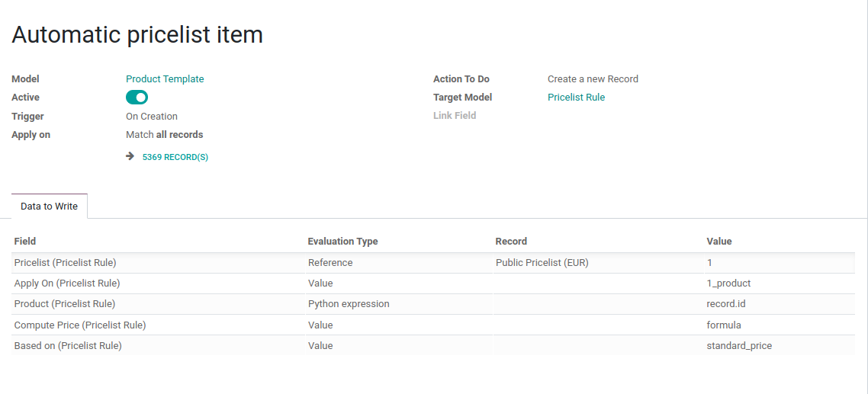Select the Product (Pricelist Rule) row

tap(433, 304)
